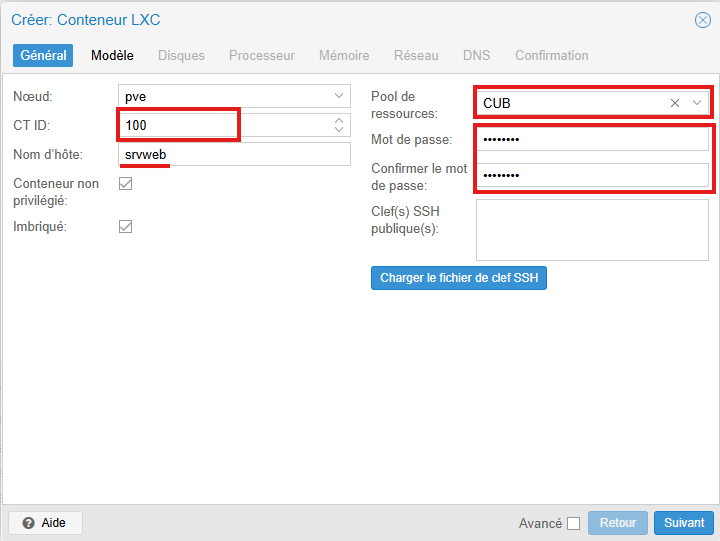Open the Confirmation tab
The width and height of the screenshot is (720, 541).
(551, 56)
